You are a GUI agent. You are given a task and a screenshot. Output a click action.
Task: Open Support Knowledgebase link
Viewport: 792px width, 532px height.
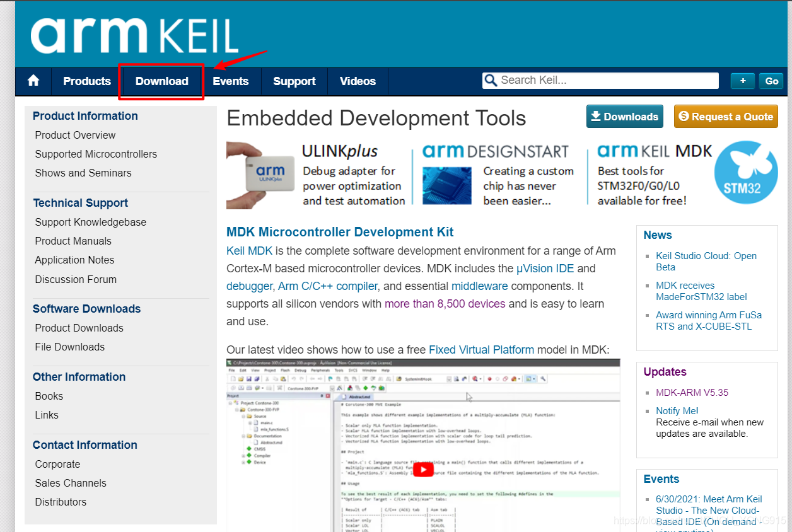(90, 222)
